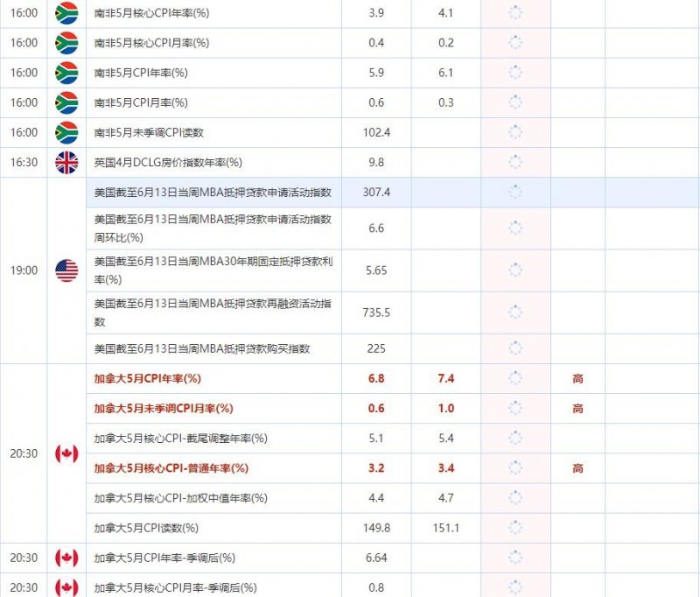Viewport: 700px width, 597px height.
Task: Open 加拿大5月CPI年率-季调后(%) indicator
Action: point(164,558)
